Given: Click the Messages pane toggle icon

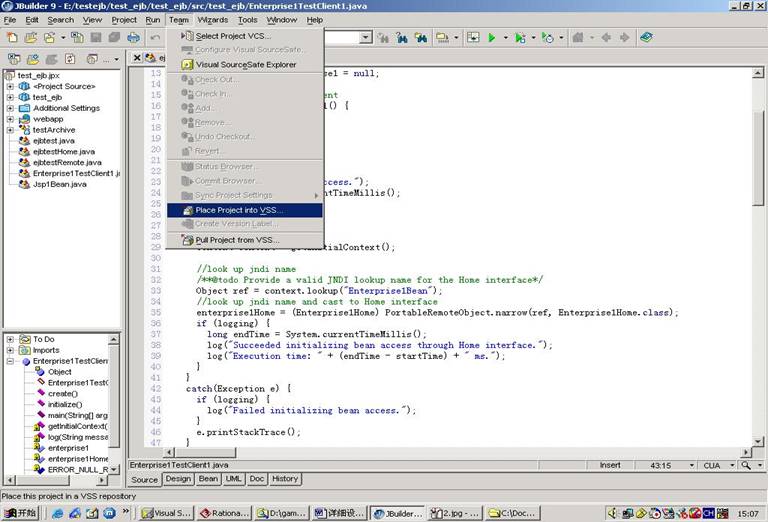Looking at the screenshot, I should 473,37.
